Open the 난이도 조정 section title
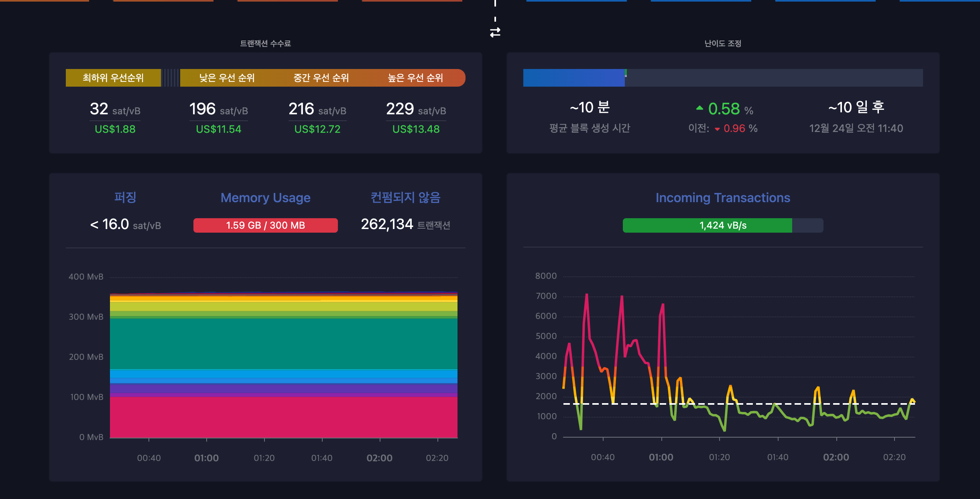980x499 pixels. pyautogui.click(x=723, y=43)
